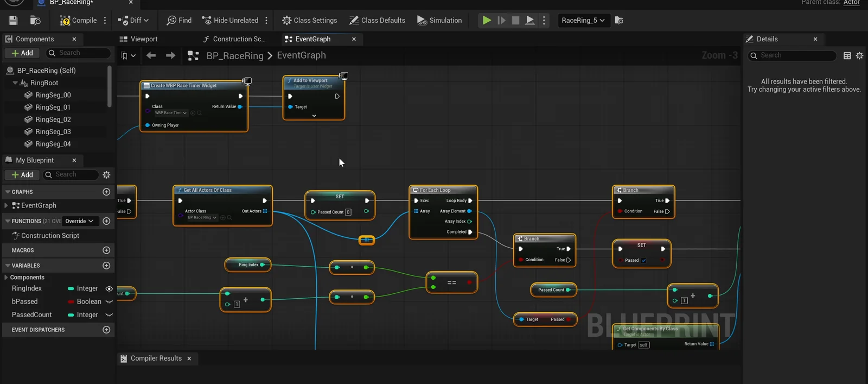Click RingIndex Integer type pill
Image resolution: width=868 pixels, height=384 pixels.
82,288
